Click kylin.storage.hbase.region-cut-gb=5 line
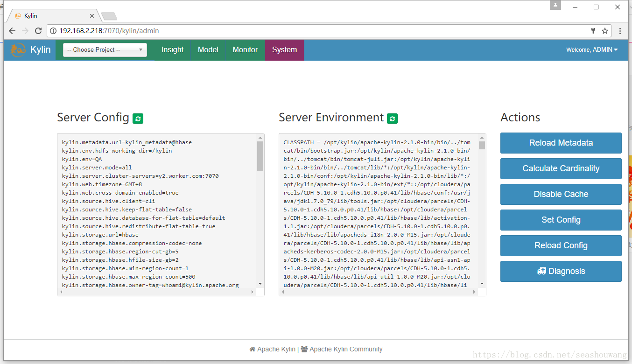The height and width of the screenshot is (364, 632). click(120, 252)
